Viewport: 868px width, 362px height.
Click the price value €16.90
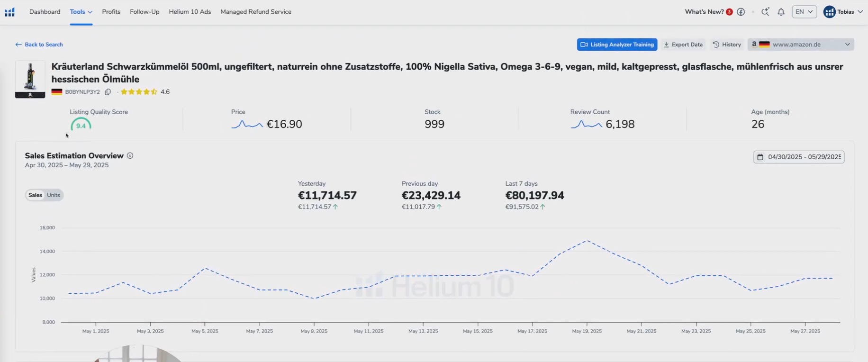(x=284, y=124)
